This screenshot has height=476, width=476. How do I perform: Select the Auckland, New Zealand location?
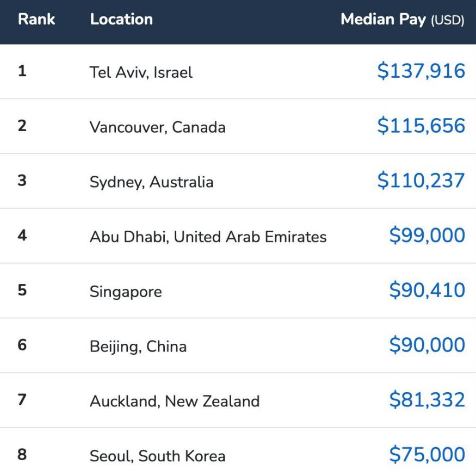tap(175, 401)
